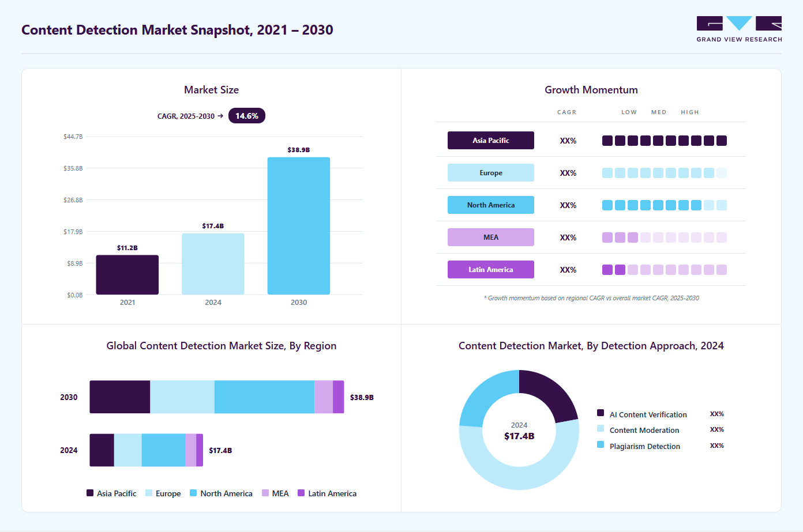
Task: Click XX% value in Latin America row
Action: coord(568,270)
